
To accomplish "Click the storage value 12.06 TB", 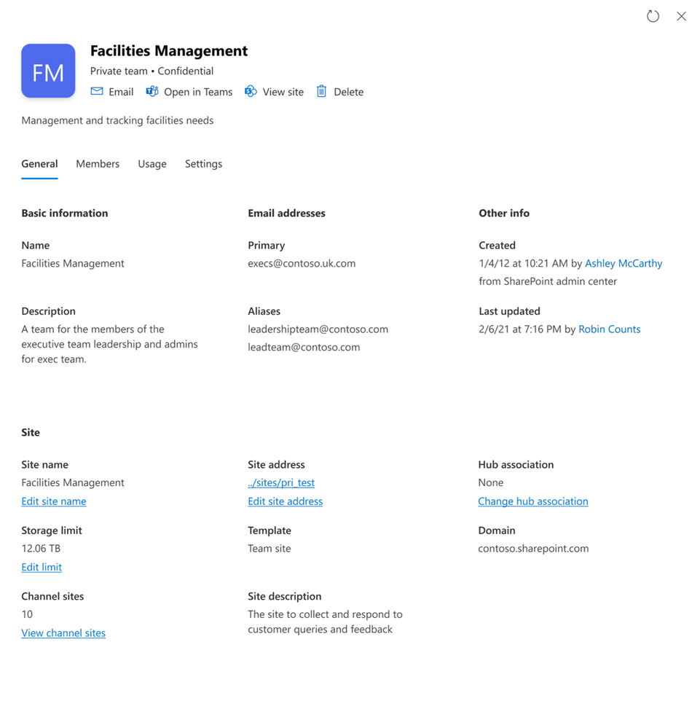I will (x=41, y=548).
